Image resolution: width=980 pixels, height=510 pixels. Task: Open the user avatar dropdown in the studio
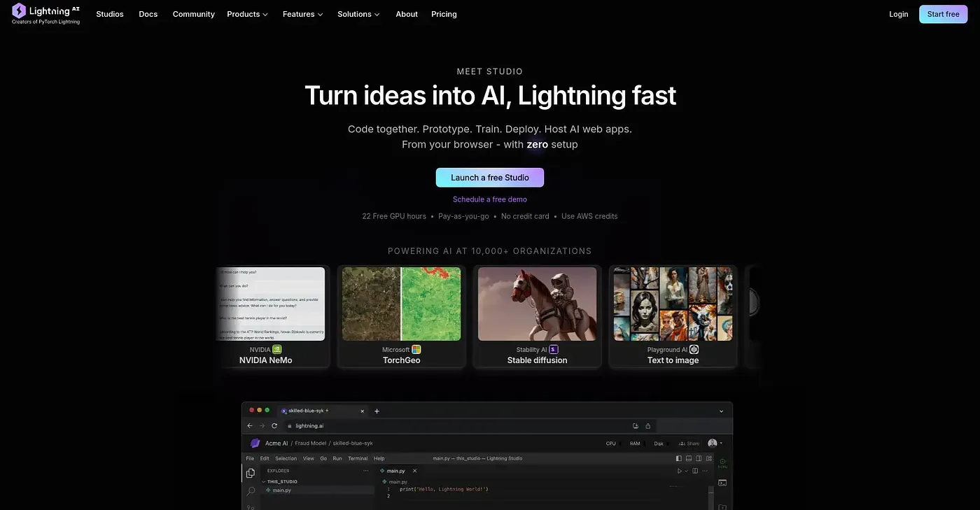point(715,443)
